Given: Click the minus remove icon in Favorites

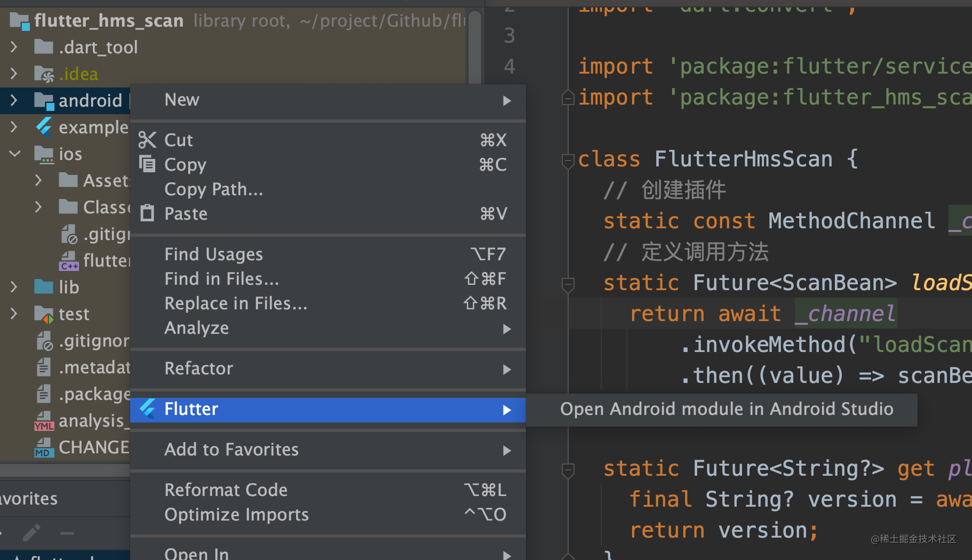Looking at the screenshot, I should point(67,533).
